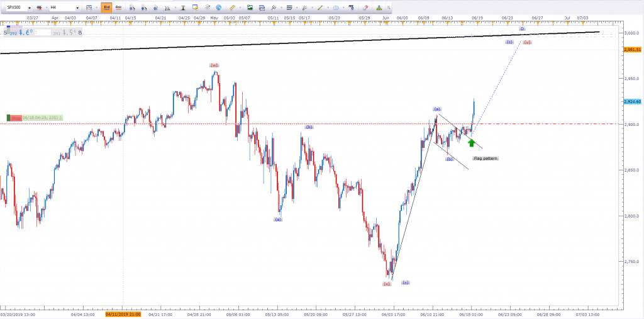Click the blue 2,924.60 current price tag
Viewport: 644px width, 319px height.
[x=632, y=101]
